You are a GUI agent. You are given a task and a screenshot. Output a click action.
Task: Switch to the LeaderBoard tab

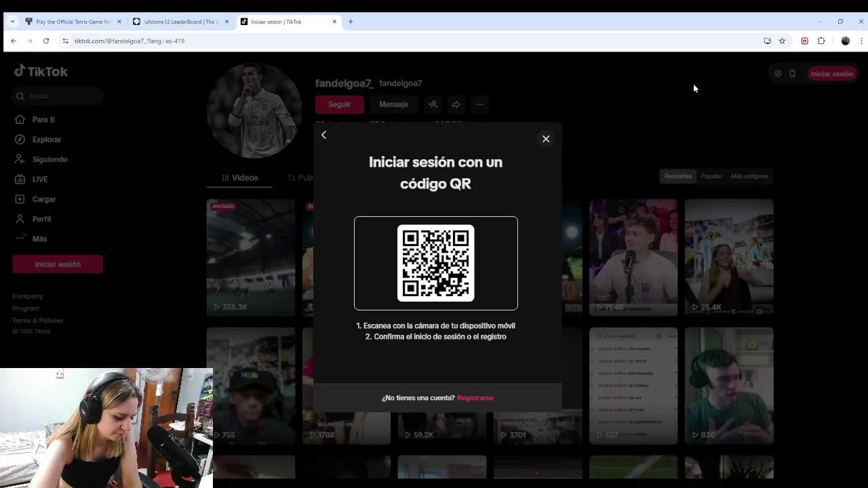180,22
